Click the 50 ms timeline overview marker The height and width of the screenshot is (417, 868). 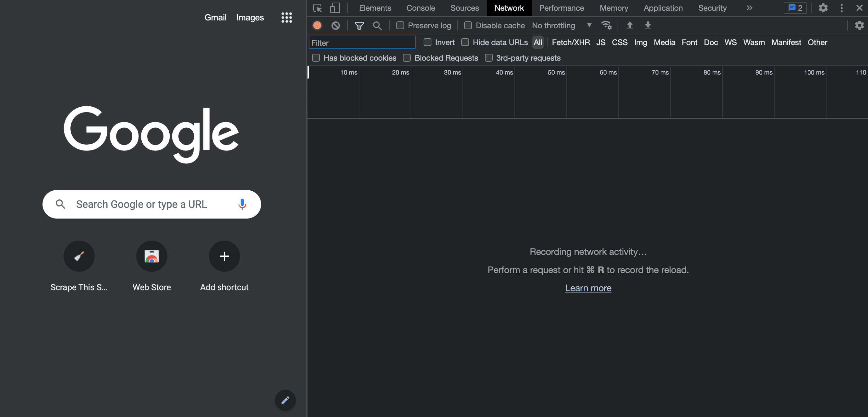click(x=556, y=72)
